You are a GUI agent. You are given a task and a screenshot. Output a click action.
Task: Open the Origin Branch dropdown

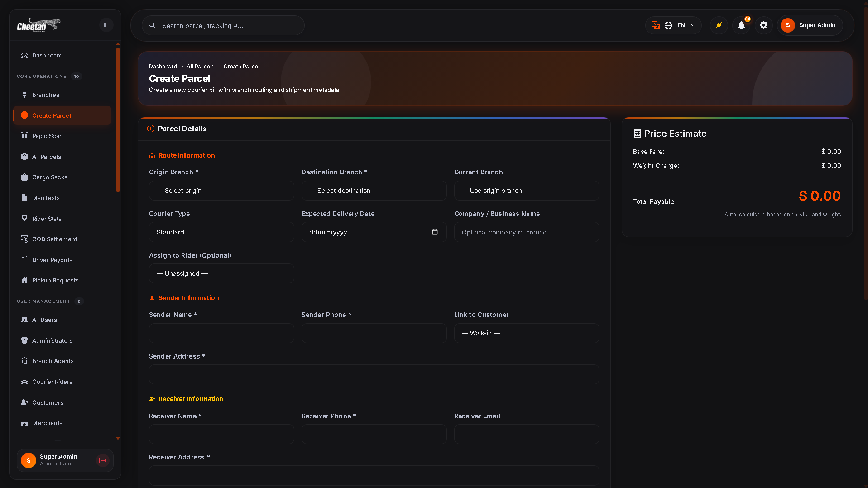[221, 191]
